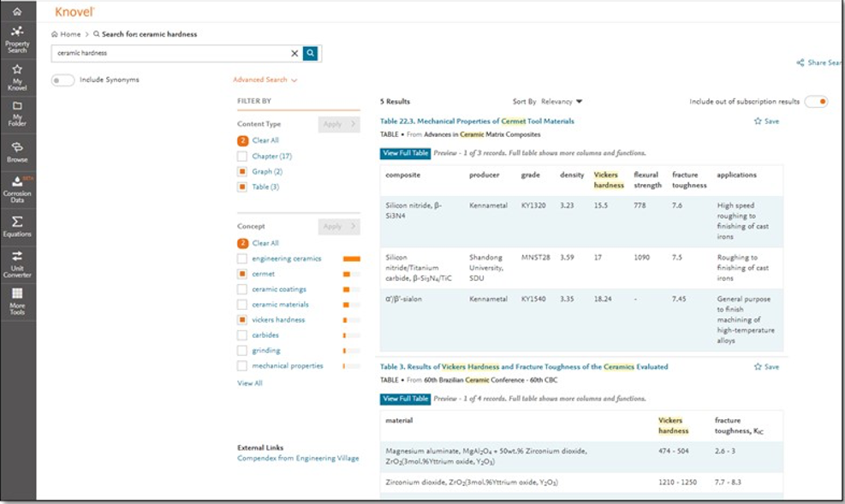Expand concepts list with View All

[x=250, y=383]
